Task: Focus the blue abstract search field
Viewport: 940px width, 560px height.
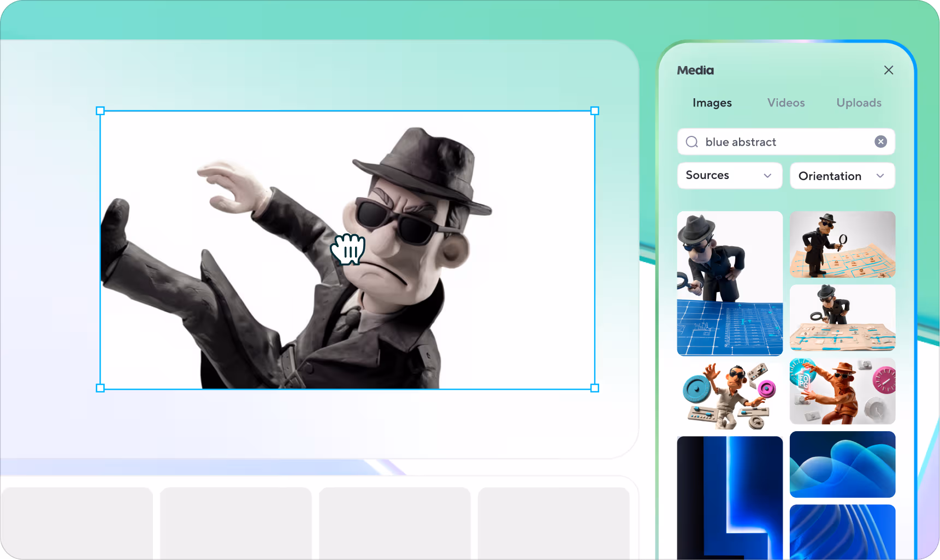Action: [786, 142]
